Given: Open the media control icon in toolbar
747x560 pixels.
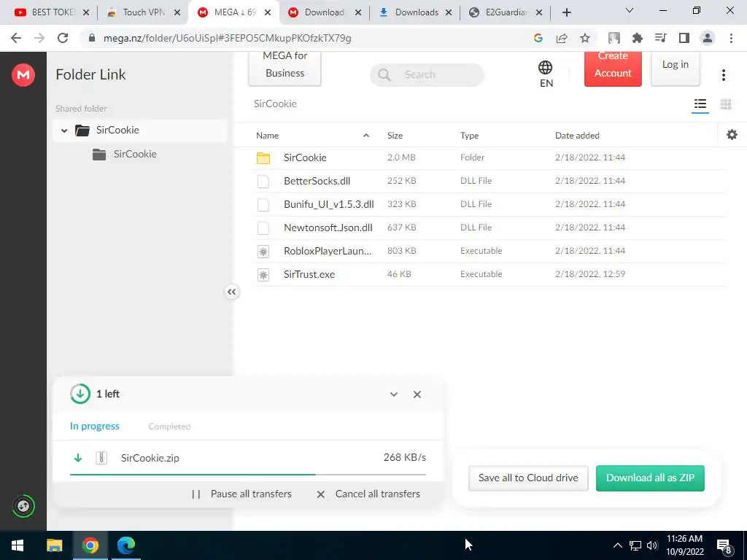Looking at the screenshot, I should (x=660, y=38).
